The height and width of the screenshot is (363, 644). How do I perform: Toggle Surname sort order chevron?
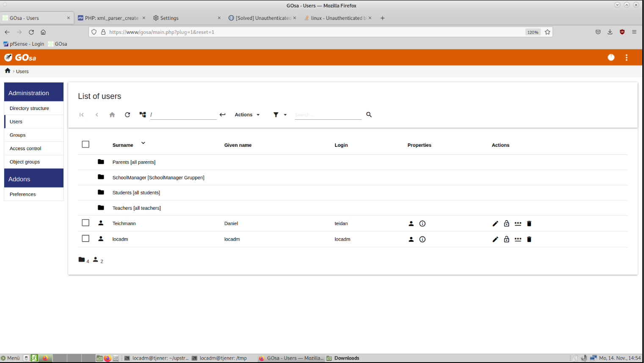click(x=143, y=143)
